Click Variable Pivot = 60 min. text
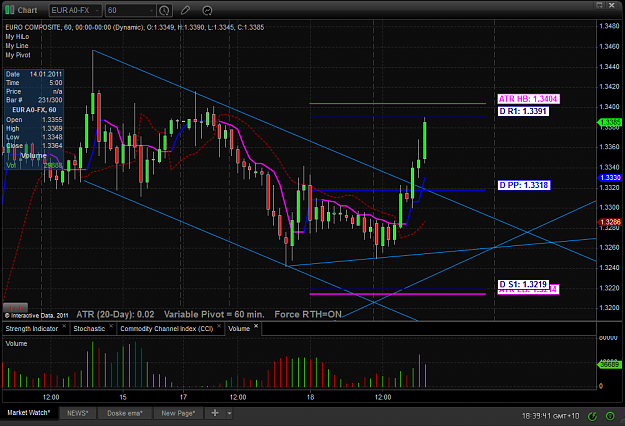Viewport: 625px width, 426px height. (x=214, y=314)
